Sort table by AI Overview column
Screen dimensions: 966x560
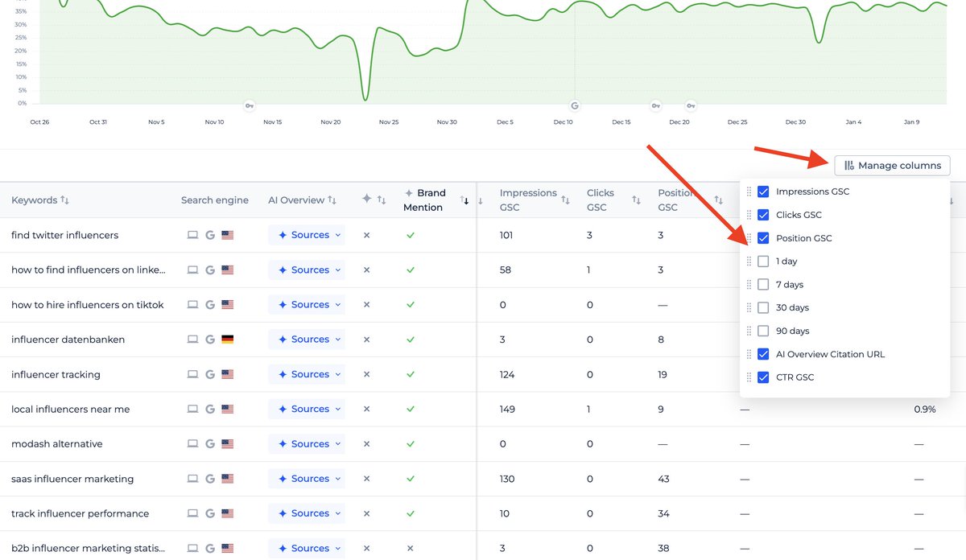click(332, 200)
